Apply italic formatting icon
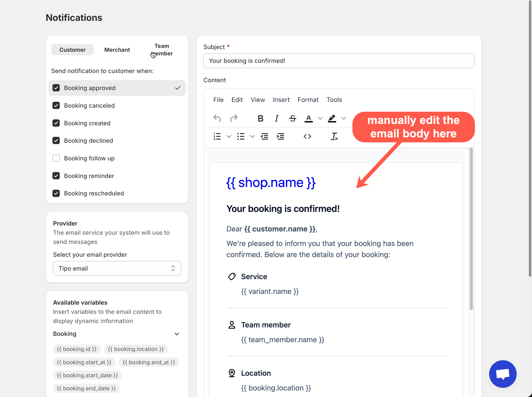 pyautogui.click(x=277, y=118)
